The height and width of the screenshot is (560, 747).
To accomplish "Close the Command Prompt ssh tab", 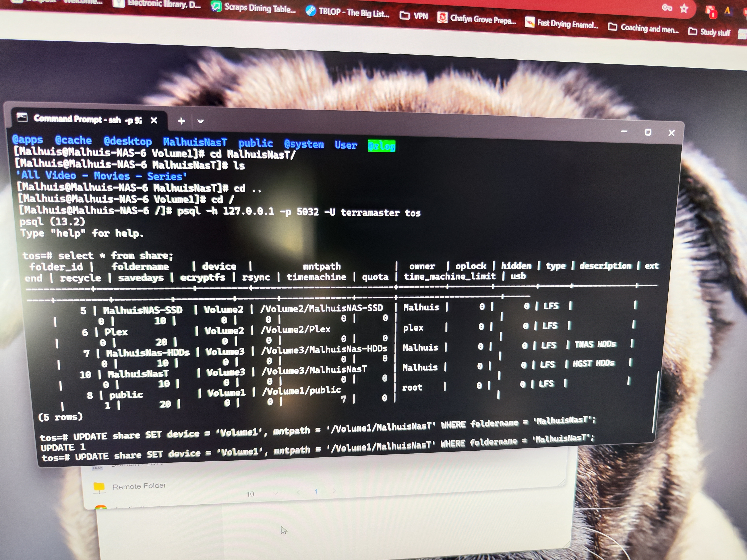I will tap(154, 120).
